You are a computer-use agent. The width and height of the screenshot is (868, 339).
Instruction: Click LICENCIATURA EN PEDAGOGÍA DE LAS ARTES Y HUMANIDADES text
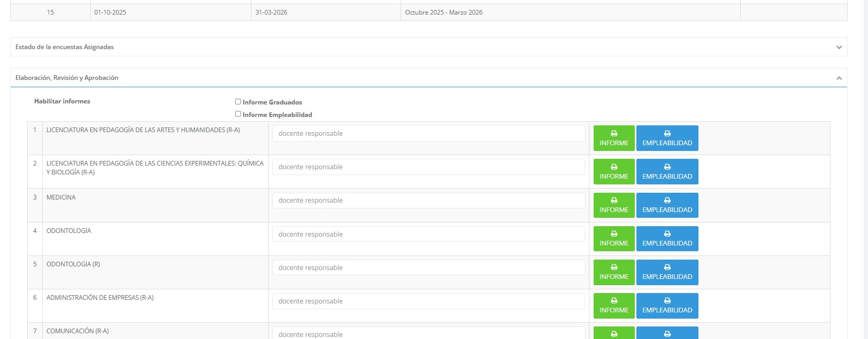(143, 130)
